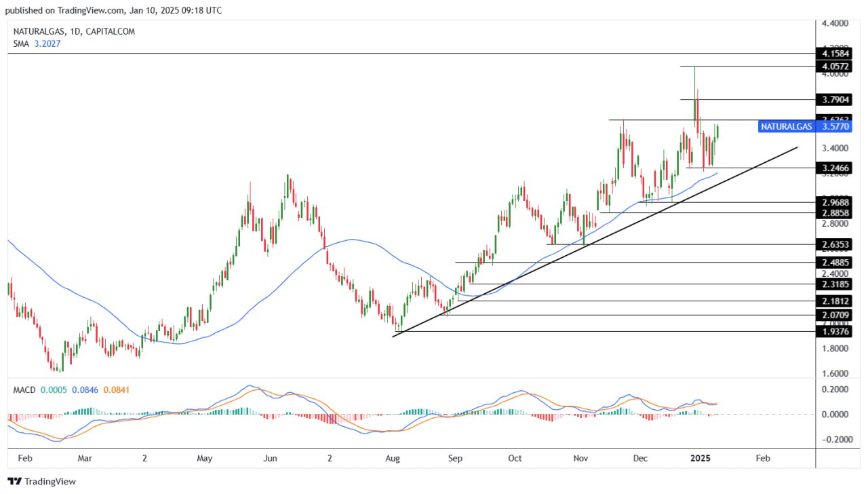Click the 2.4885 price level label
Screen dimensions: 868x494
[835, 263]
